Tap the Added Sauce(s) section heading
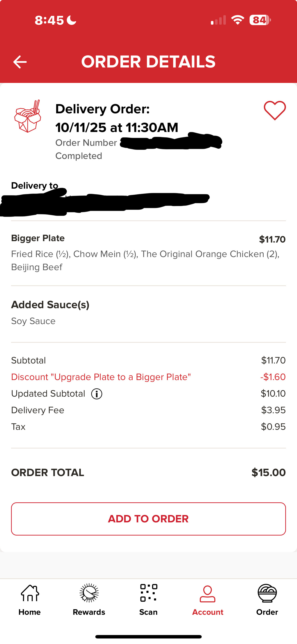Viewport: 297px width, 644px height. click(x=50, y=305)
